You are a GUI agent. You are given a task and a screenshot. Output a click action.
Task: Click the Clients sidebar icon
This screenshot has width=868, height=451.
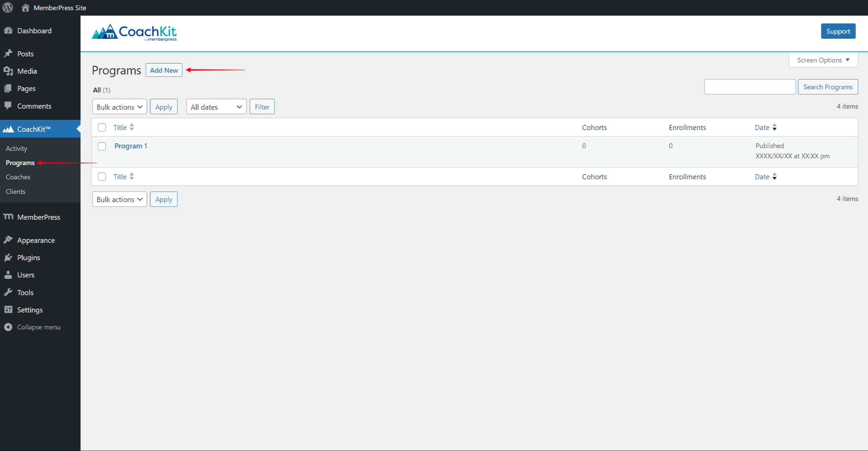(x=15, y=191)
